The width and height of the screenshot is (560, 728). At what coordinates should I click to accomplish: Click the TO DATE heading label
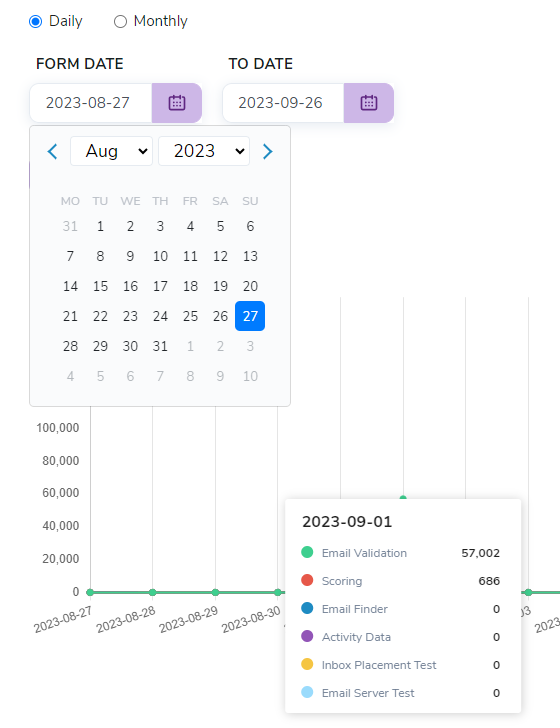pos(260,64)
